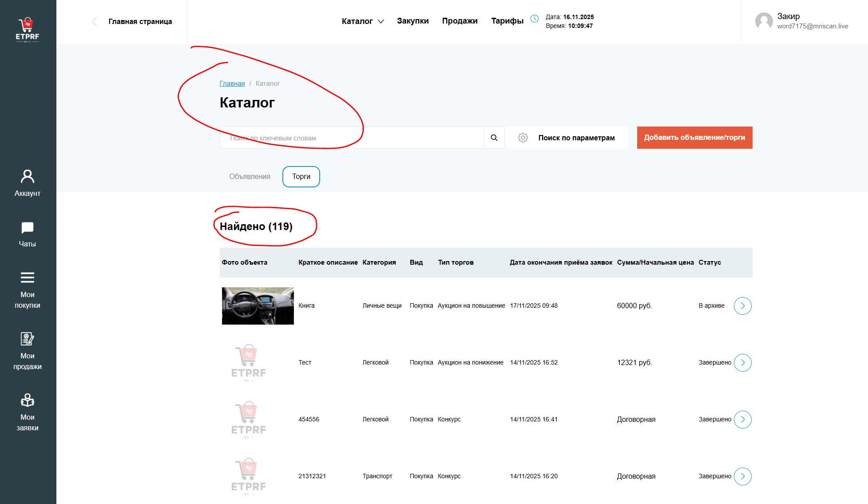Open My Applications sidebar icon
Viewport: 868px width, 504px height.
(28, 412)
